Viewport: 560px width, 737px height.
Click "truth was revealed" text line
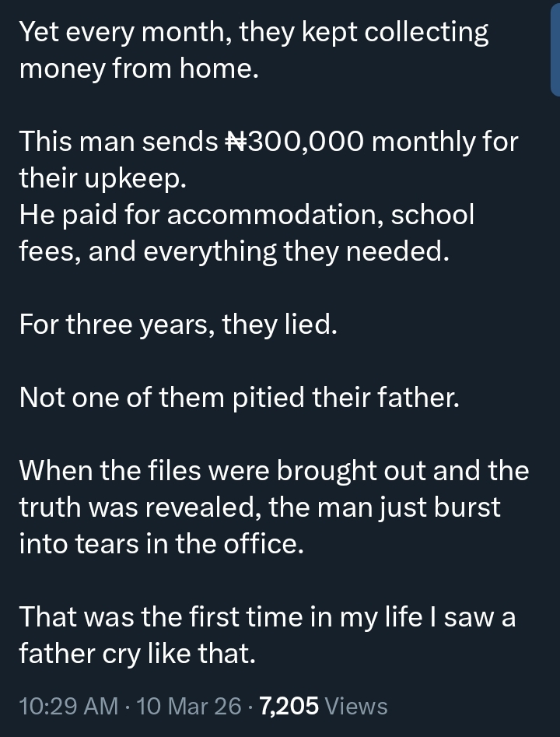(260, 507)
